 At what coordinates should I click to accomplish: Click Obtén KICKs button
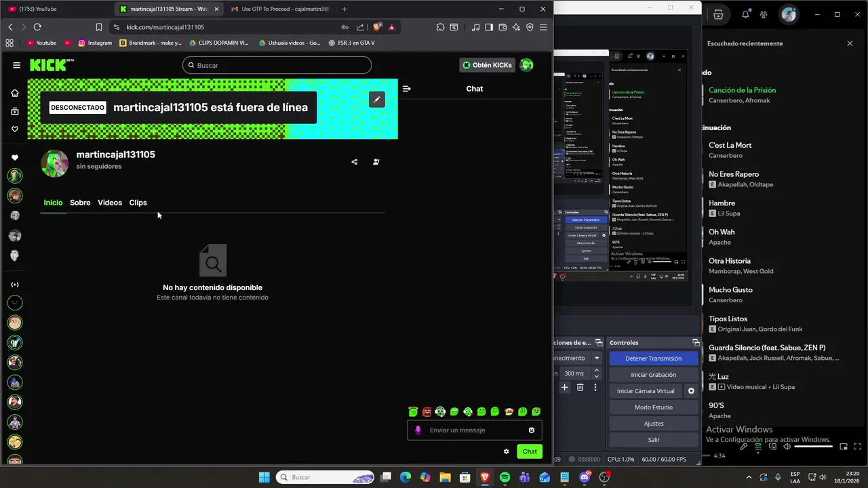486,65
